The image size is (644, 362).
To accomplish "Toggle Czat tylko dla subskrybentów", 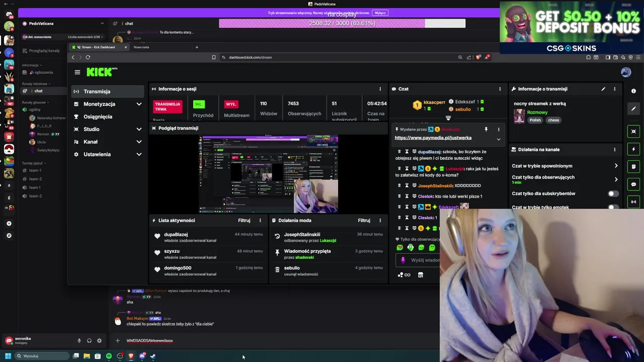I will coord(612,194).
